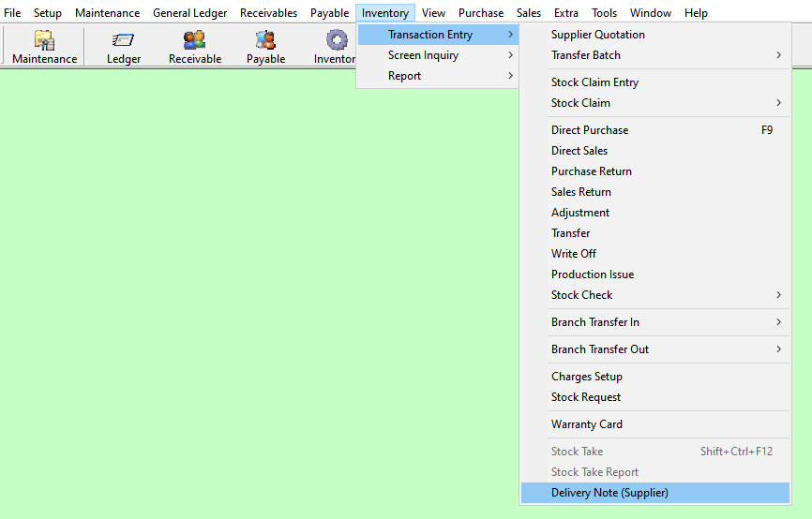The image size is (812, 519).
Task: Open the File menu
Action: pos(12,13)
